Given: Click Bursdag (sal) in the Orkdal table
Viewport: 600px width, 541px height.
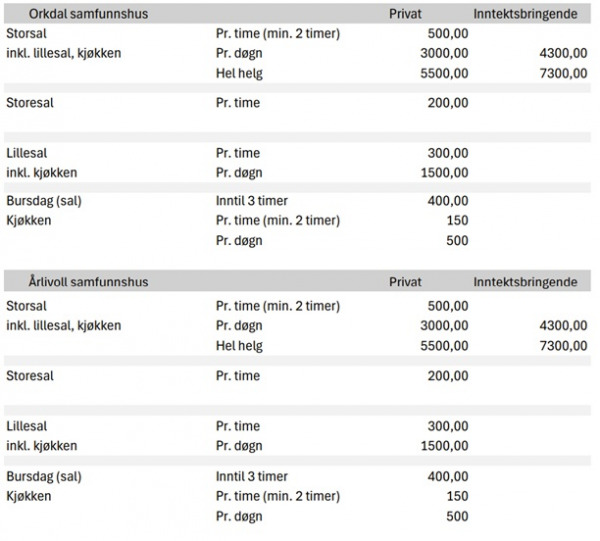Looking at the screenshot, I should (43, 201).
